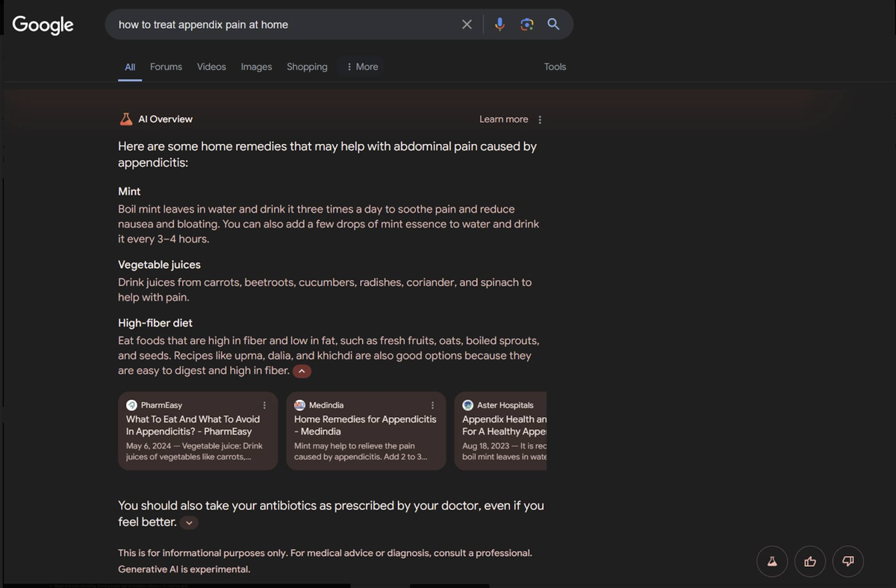Open the flask feedback icon near thumbs buttons
Screen dimensions: 896x588
pyautogui.click(x=771, y=561)
